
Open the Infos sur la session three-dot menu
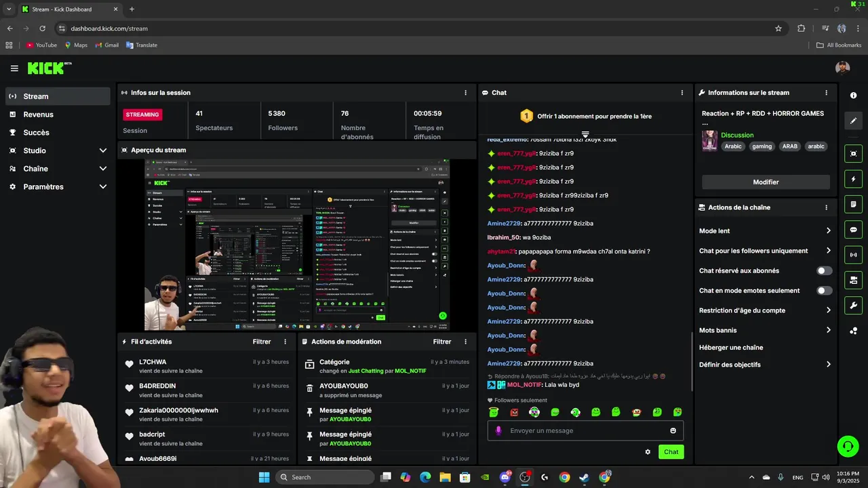(465, 93)
